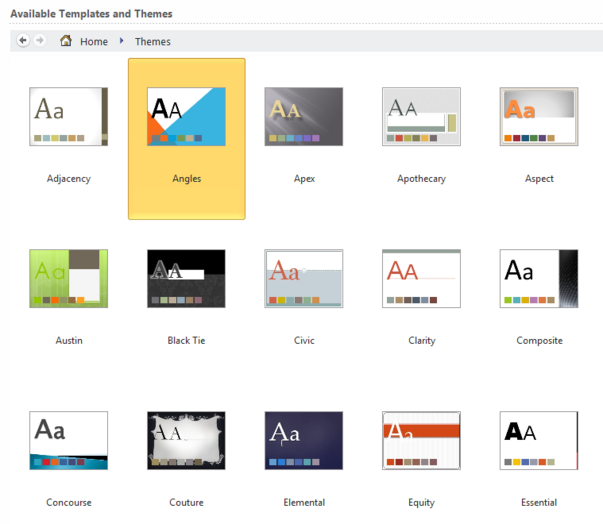The height and width of the screenshot is (524, 603).
Task: Expand the breadcrumb arrow after Home
Action: tap(121, 41)
